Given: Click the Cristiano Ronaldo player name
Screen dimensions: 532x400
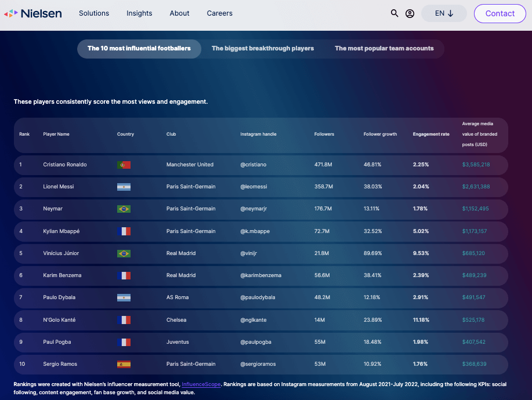Looking at the screenshot, I should coord(65,165).
